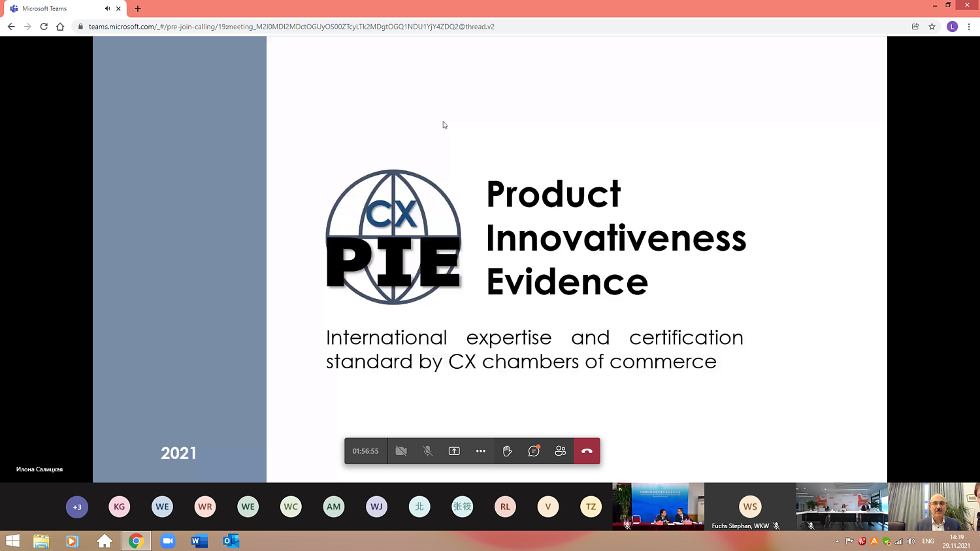Open the Chrome profile avatar L
The width and height of the screenshot is (980, 551).
tap(953, 27)
